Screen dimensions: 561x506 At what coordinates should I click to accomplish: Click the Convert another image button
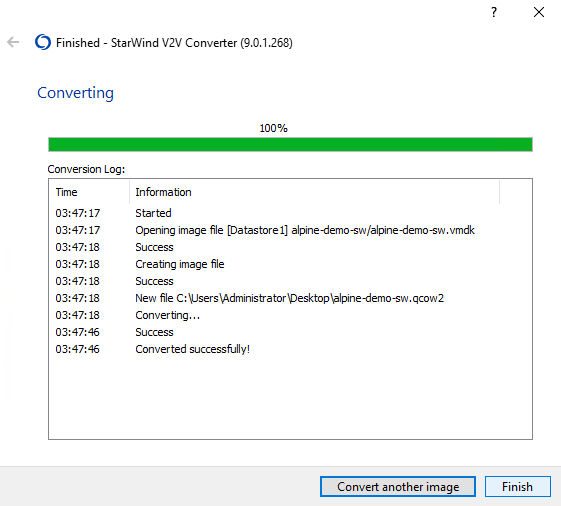click(398, 487)
